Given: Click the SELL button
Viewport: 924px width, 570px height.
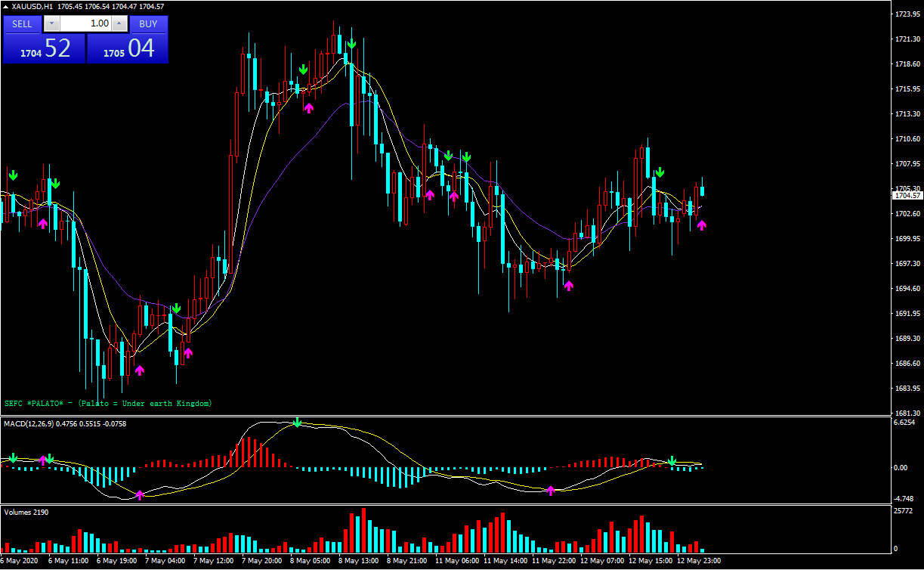Looking at the screenshot, I should pyautogui.click(x=22, y=23).
